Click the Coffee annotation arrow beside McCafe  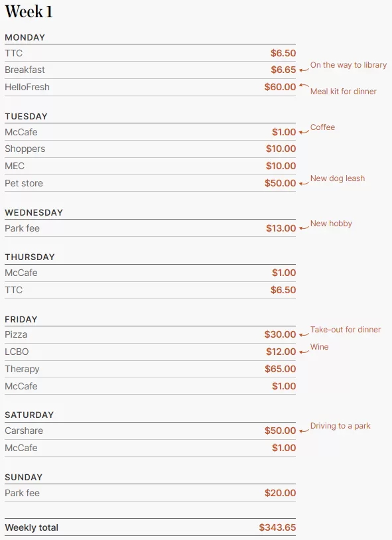[304, 132]
